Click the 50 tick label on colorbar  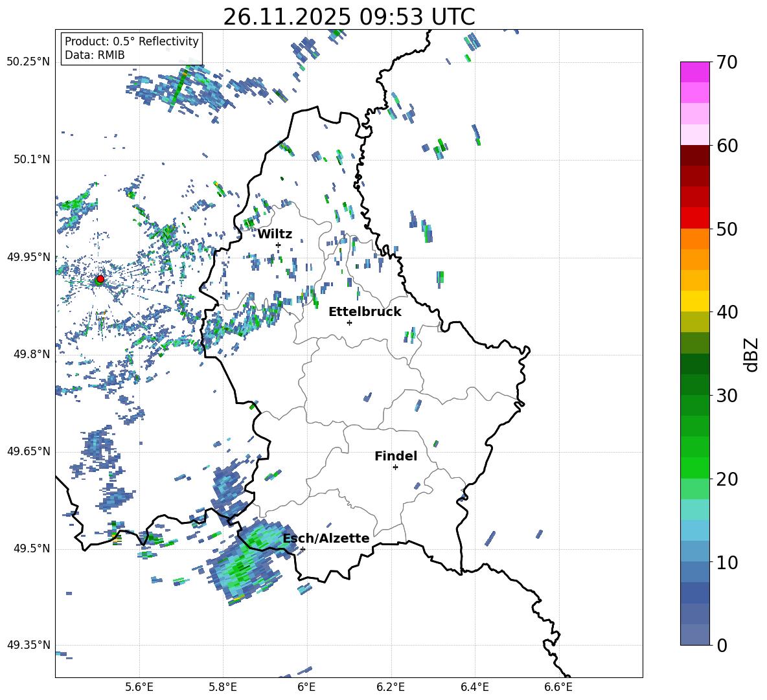click(x=727, y=229)
